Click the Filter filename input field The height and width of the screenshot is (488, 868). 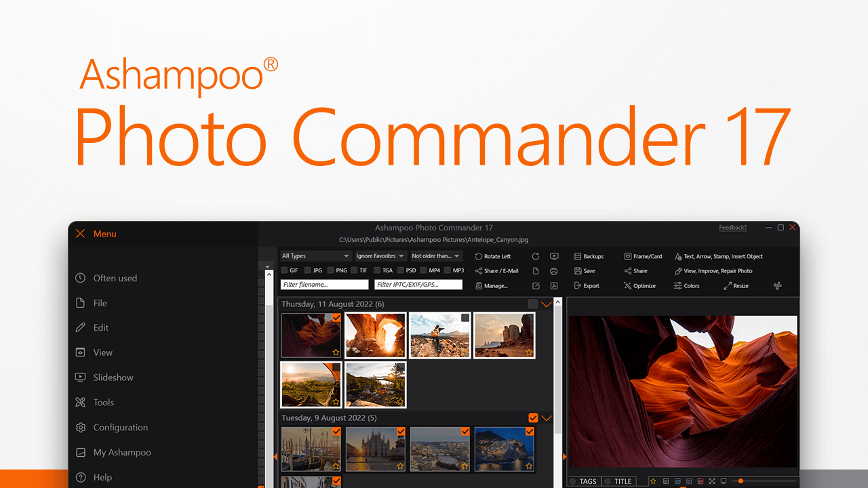(325, 285)
